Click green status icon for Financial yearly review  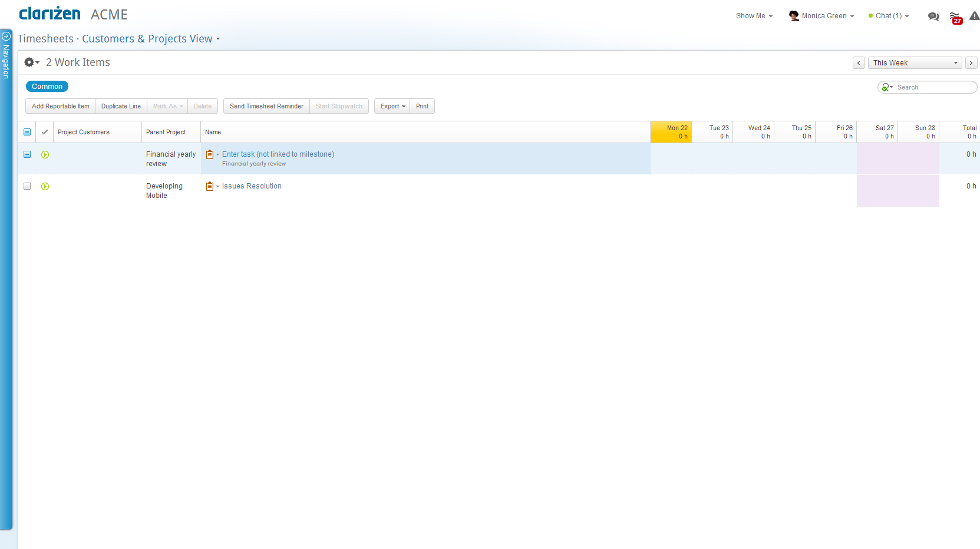45,155
